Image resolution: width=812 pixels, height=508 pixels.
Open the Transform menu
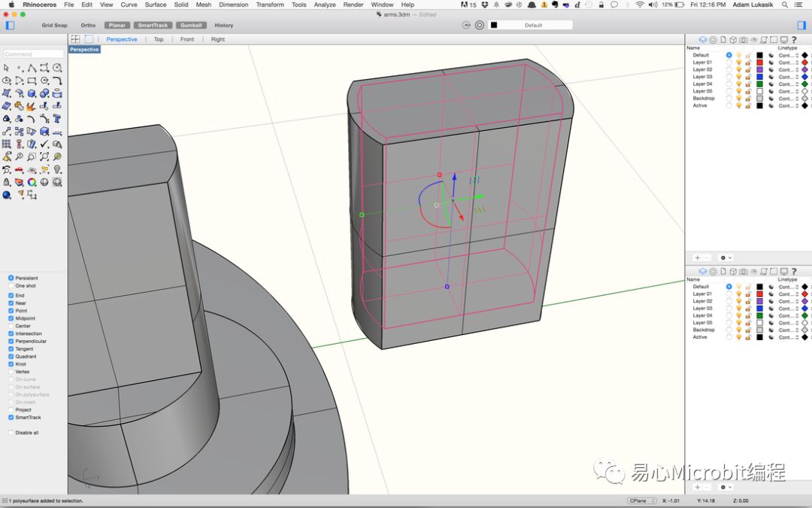(x=269, y=5)
